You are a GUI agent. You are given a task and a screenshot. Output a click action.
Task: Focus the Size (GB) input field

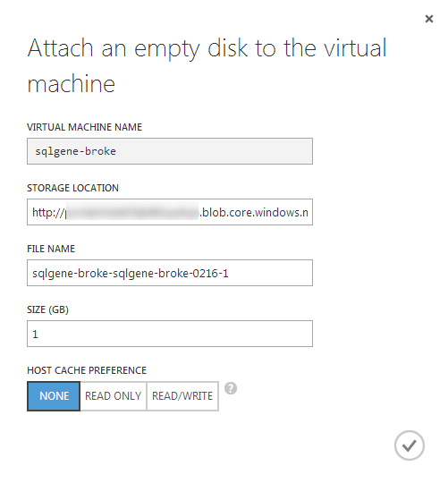[170, 334]
